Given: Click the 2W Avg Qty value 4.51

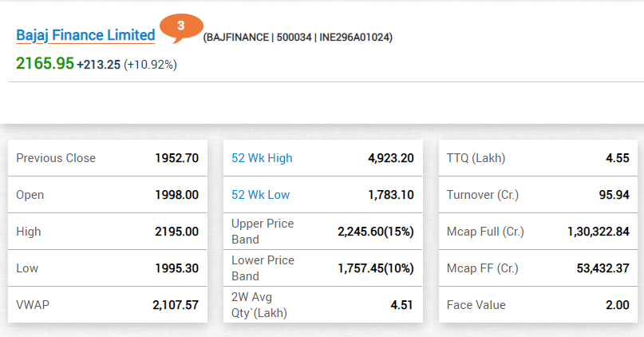Looking at the screenshot, I should coord(401,305).
